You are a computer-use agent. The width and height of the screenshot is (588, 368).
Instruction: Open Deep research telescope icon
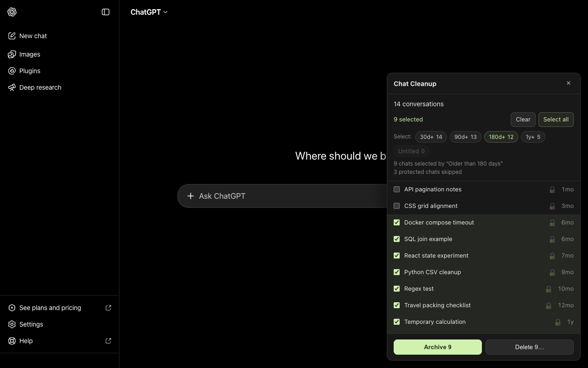(x=12, y=87)
